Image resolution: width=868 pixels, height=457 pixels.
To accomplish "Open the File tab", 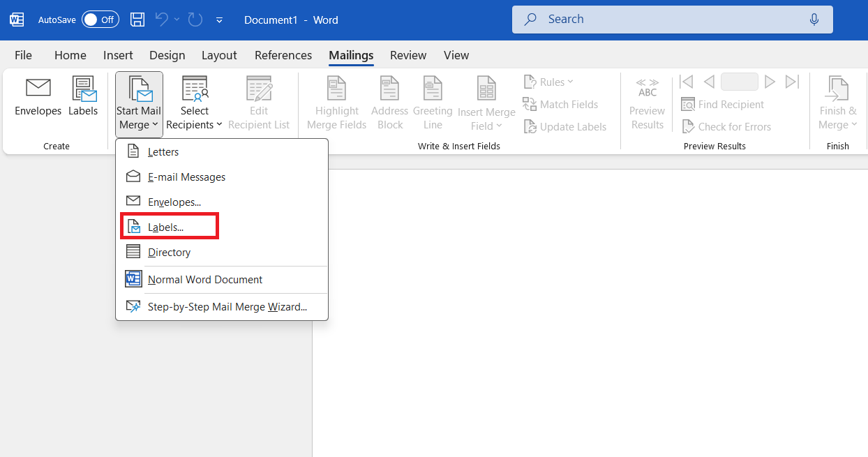I will tap(23, 55).
